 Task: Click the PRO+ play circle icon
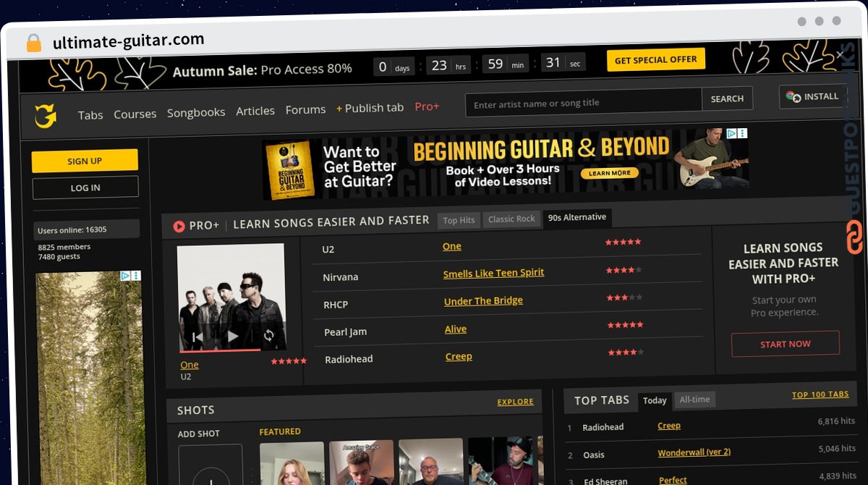(x=179, y=227)
